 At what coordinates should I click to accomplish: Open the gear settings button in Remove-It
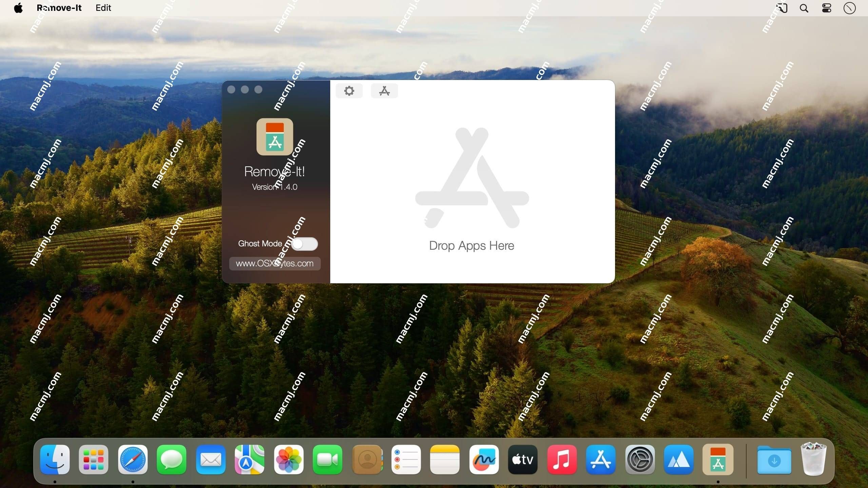[x=349, y=91]
